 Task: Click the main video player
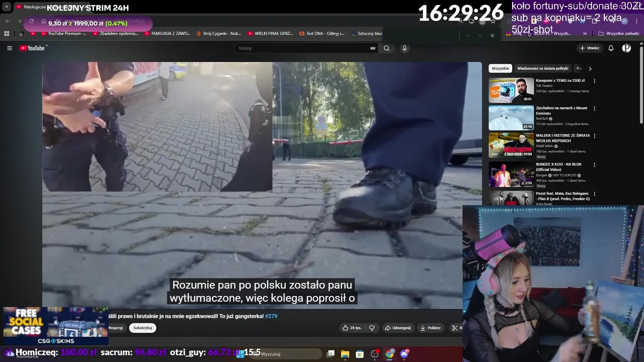(x=262, y=185)
